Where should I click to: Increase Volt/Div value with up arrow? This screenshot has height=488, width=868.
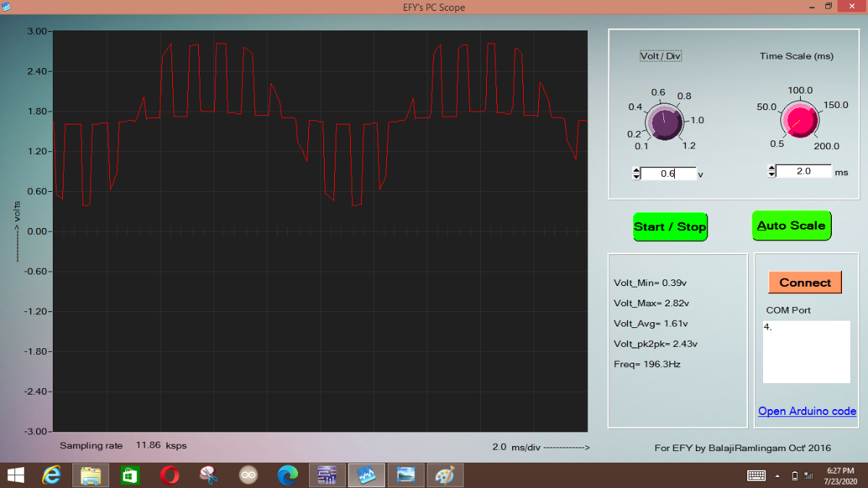(637, 170)
